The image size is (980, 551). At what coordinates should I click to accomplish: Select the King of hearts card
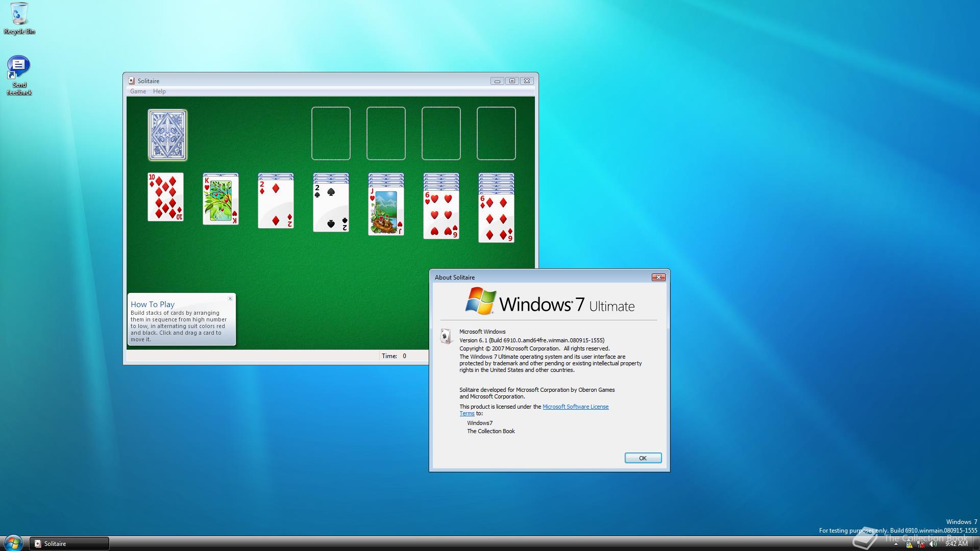[220, 200]
